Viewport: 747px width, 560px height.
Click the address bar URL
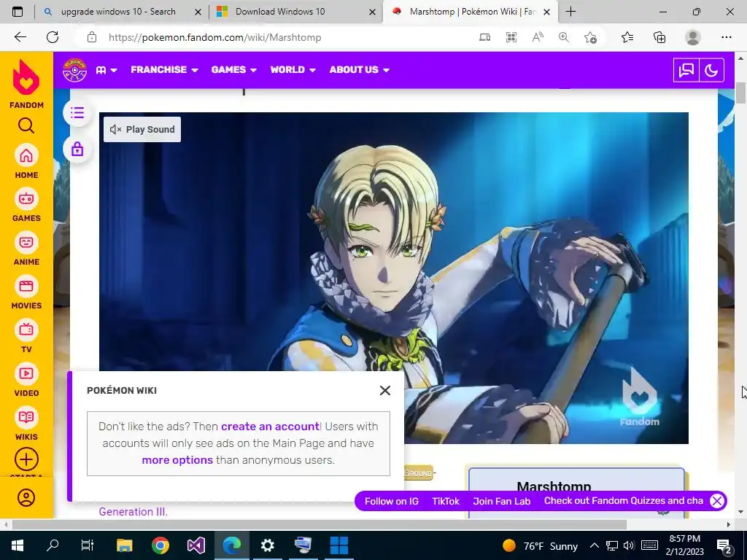pyautogui.click(x=214, y=38)
